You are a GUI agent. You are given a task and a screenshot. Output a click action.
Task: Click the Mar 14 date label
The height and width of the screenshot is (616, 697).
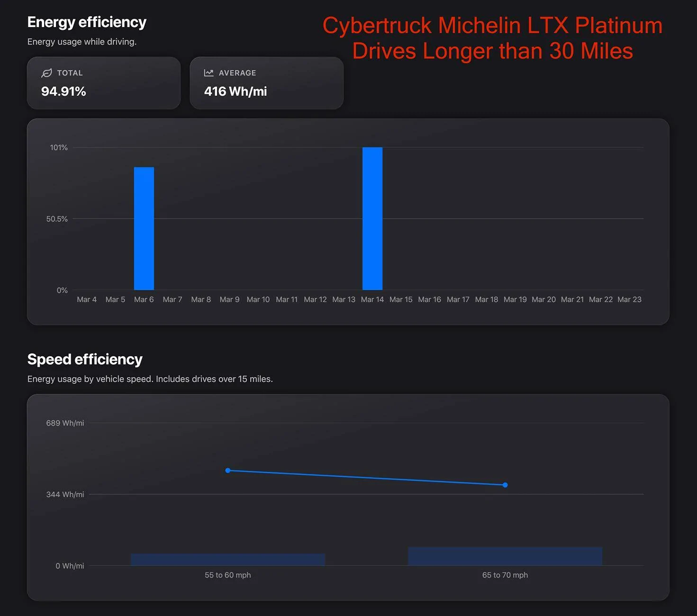372,299
